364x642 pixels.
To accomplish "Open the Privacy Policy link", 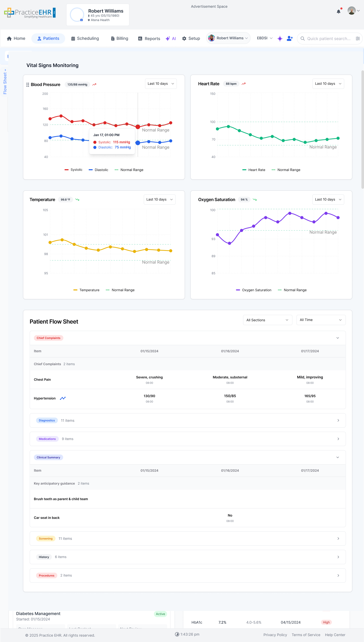I will pyautogui.click(x=275, y=635).
